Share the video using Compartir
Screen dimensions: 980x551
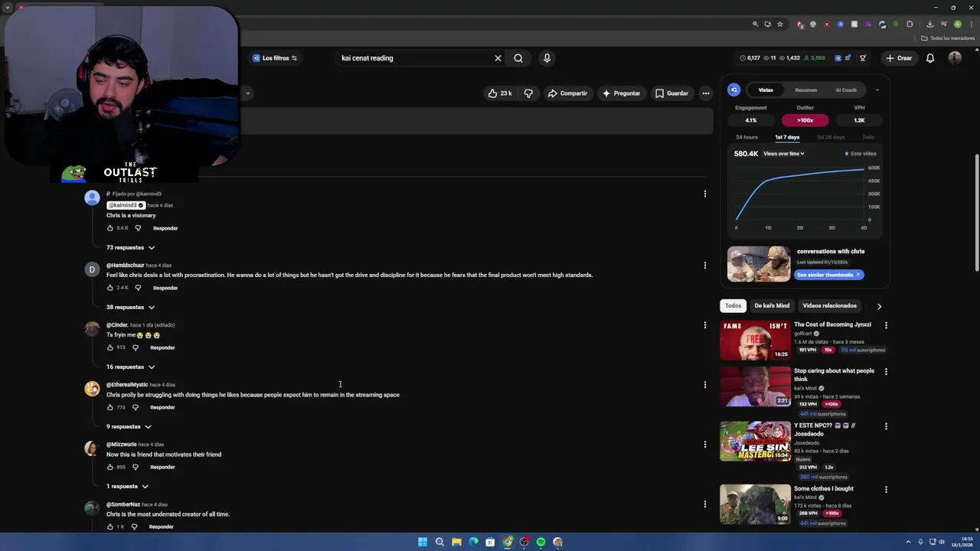567,93
